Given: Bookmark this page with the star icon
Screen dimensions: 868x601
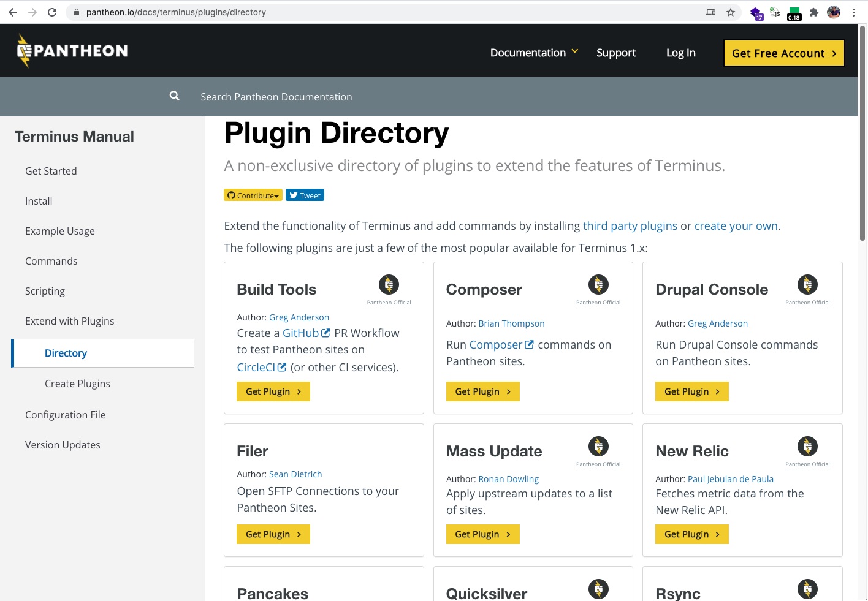Looking at the screenshot, I should click(x=731, y=12).
